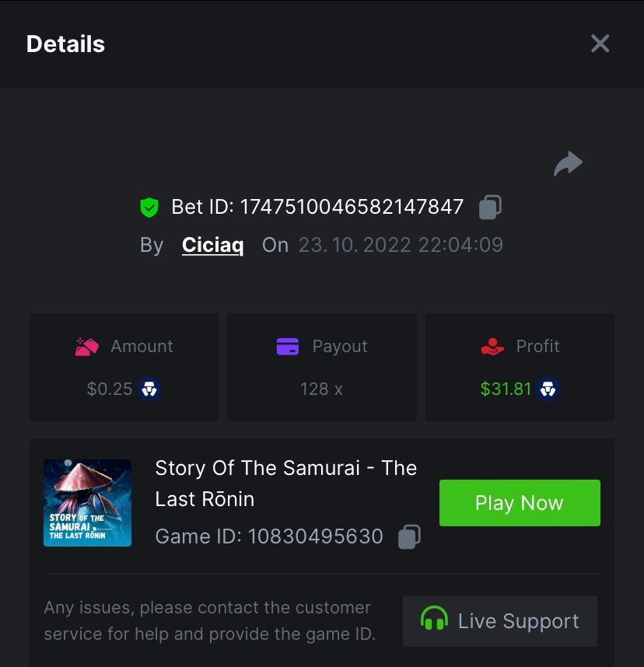Click the coin icon beside $31.81
The height and width of the screenshot is (667, 644).
pos(548,389)
